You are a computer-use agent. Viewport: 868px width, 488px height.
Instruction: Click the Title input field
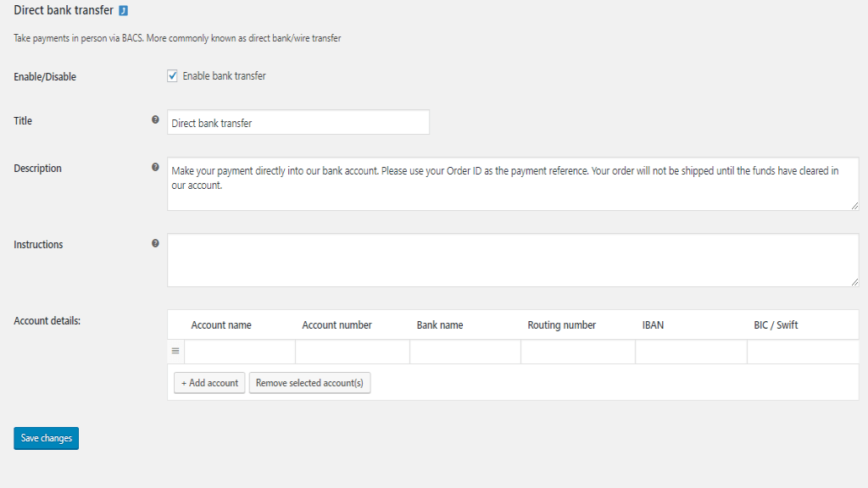coord(298,123)
